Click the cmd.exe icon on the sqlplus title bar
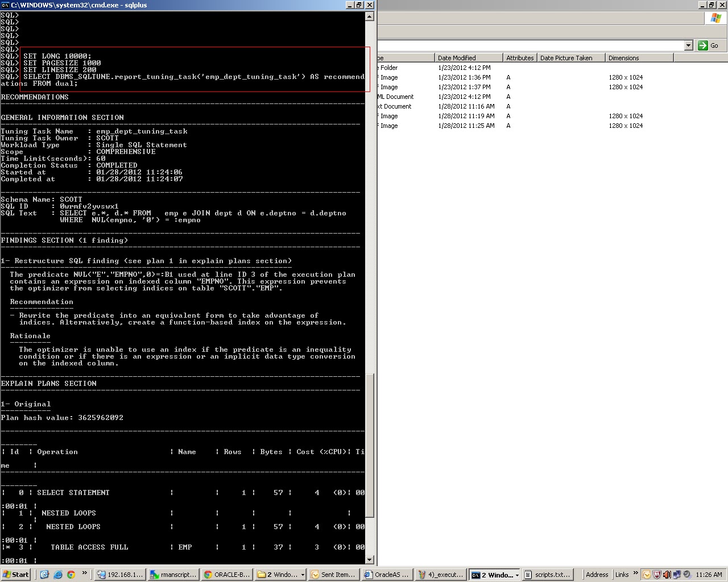 click(x=6, y=5)
